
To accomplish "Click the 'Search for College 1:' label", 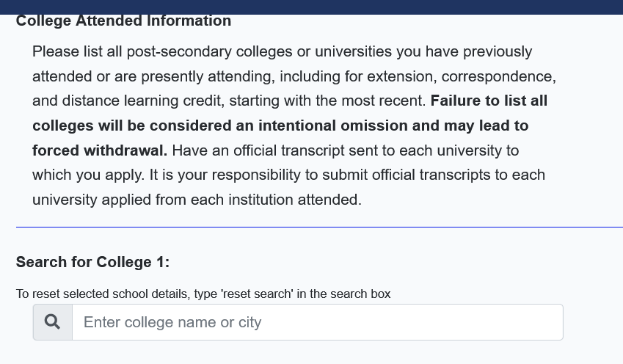I will 92,263.
